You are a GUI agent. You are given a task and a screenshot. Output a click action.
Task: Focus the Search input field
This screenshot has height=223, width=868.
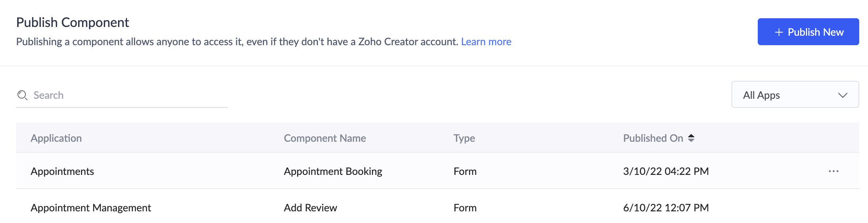coord(128,95)
